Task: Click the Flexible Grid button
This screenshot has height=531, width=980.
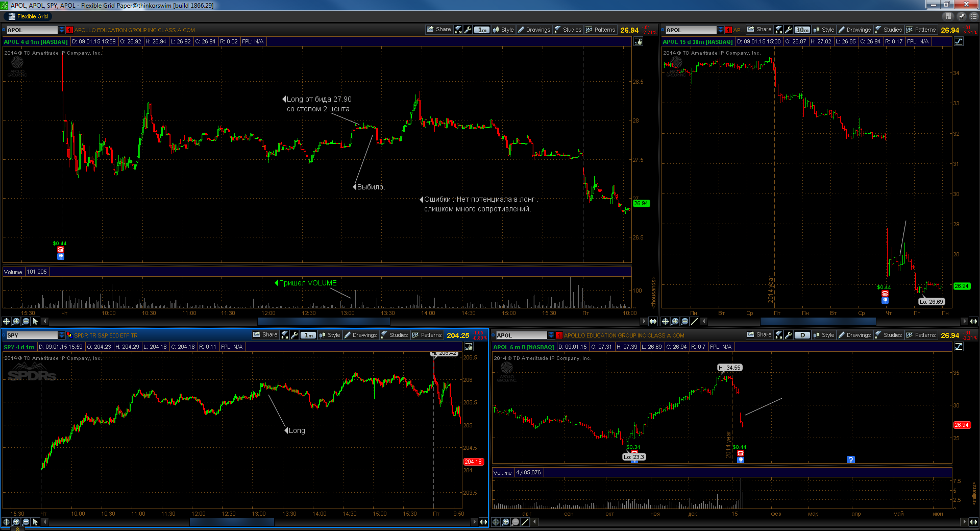Action: 29,16
